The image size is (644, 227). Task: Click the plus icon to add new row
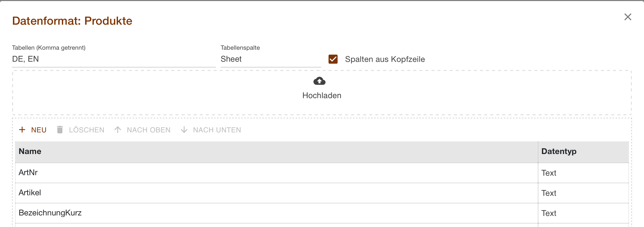(x=22, y=130)
